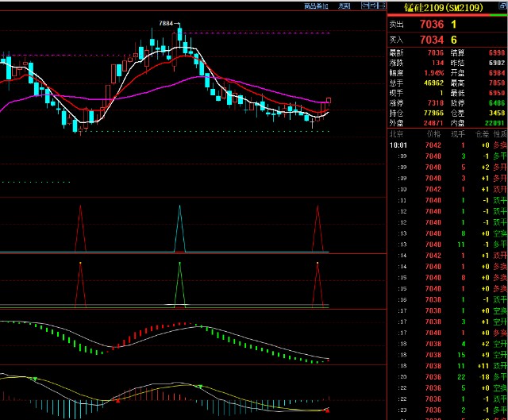Image resolution: width=508 pixels, height=420 pixels.
Task: Select the 10:01 trade row at 7042
Action: [444, 145]
